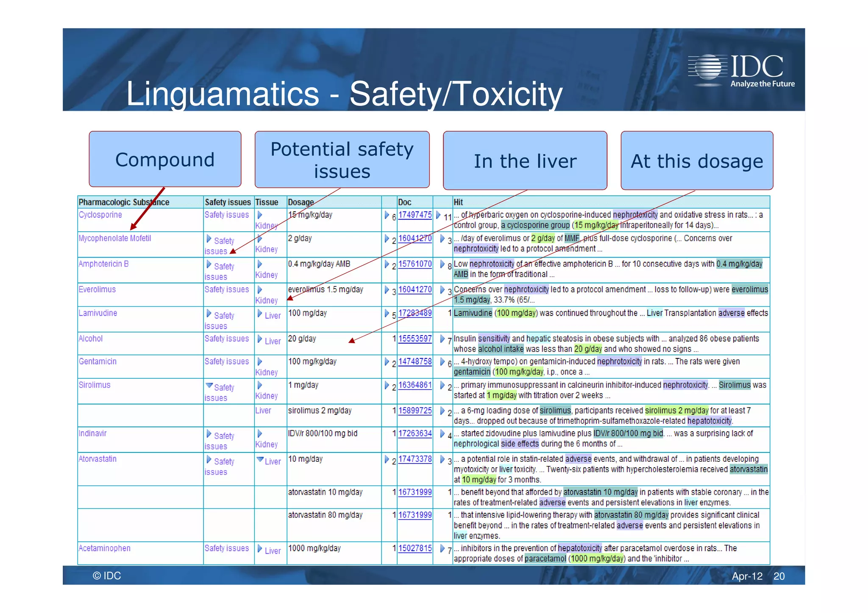Expand Safety issues triangle in Atorvastatin row
The width and height of the screenshot is (868, 613).
(209, 459)
